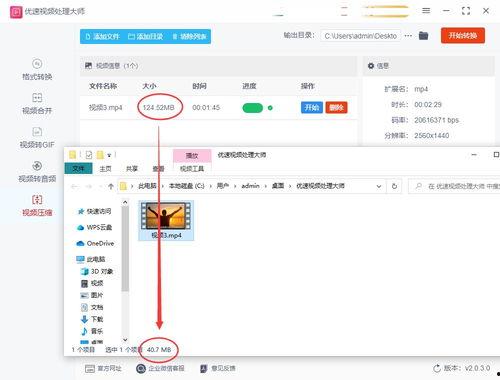The width and height of the screenshot is (500, 380).
Task: Click the 00:01:45 time value
Action: tap(206, 107)
